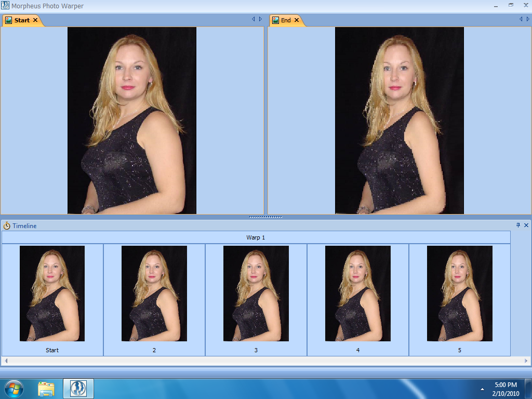This screenshot has height=399, width=532.
Task: Click right tab-scroll arrow in End panel
Action: coord(528,19)
